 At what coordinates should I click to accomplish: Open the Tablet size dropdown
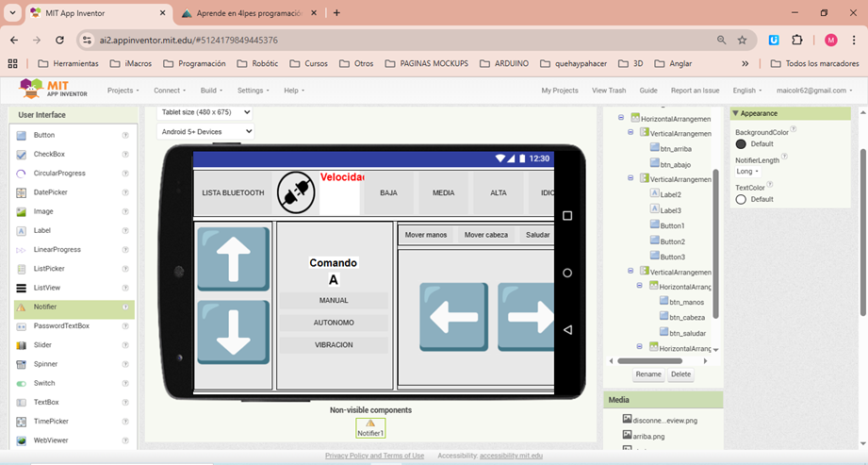[x=205, y=111]
